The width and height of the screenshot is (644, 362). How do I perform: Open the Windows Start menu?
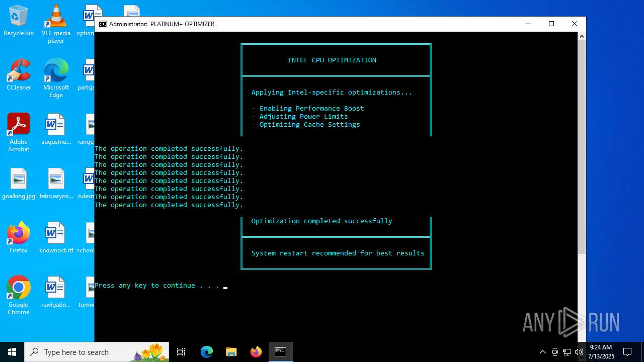coord(12,352)
